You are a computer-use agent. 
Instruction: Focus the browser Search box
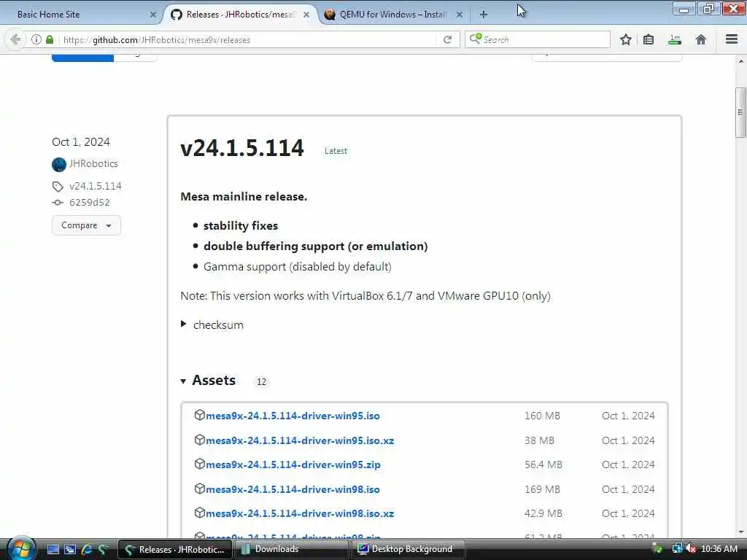point(538,39)
